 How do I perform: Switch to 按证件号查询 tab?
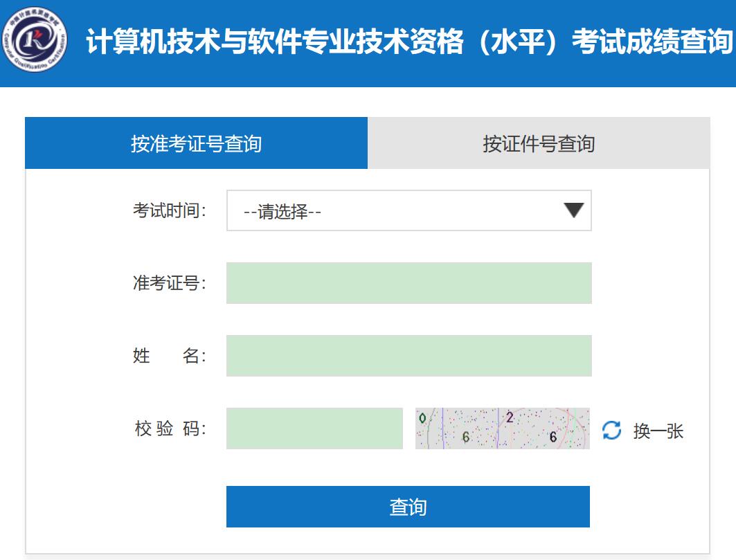click(539, 143)
